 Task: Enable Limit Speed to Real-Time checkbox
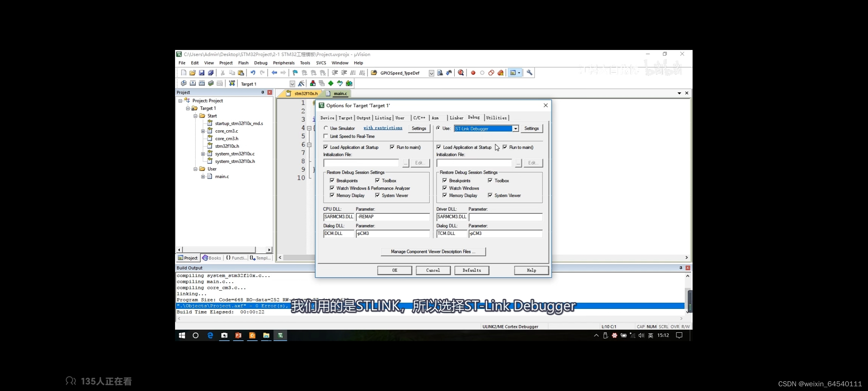pos(326,136)
